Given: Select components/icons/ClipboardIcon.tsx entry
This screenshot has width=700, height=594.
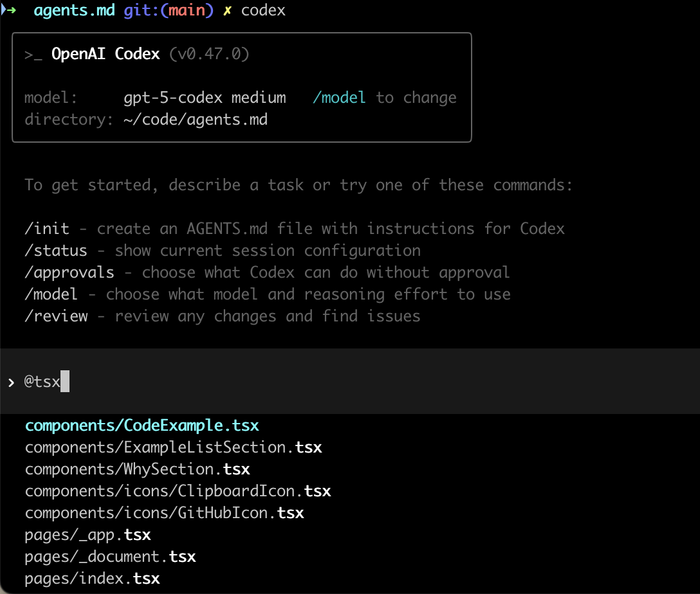Looking at the screenshot, I should point(178,492).
